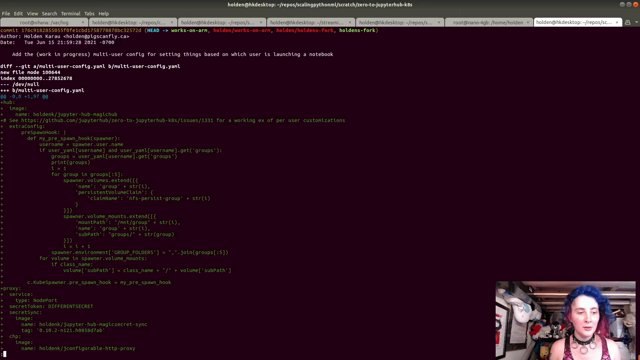
Task: Close the ~/streami... terminal tab
Action: click(x=350, y=22)
